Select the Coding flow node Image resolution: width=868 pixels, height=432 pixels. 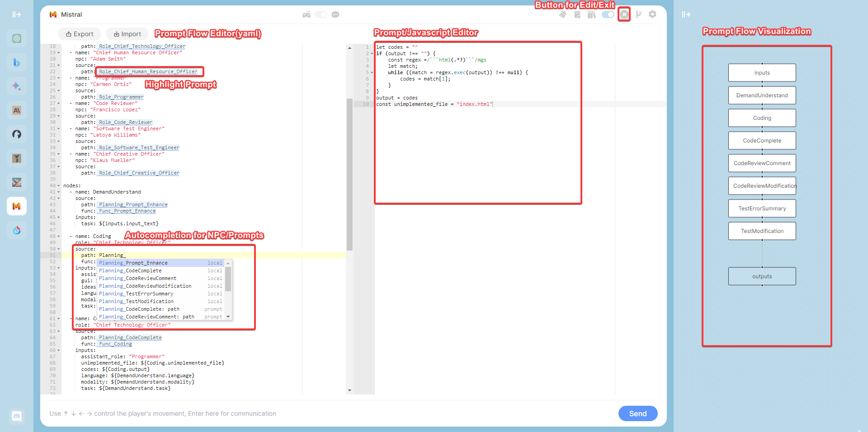click(762, 118)
